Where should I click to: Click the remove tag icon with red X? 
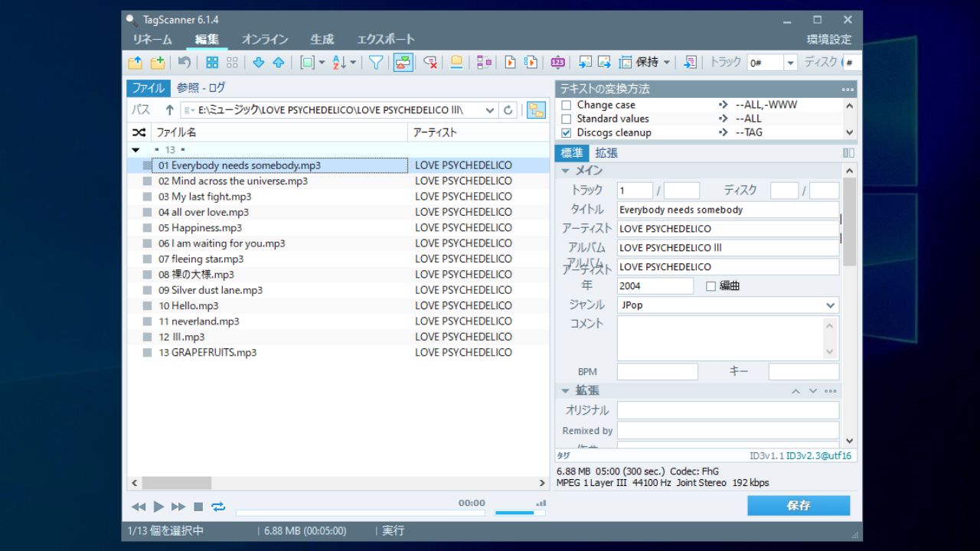click(430, 63)
